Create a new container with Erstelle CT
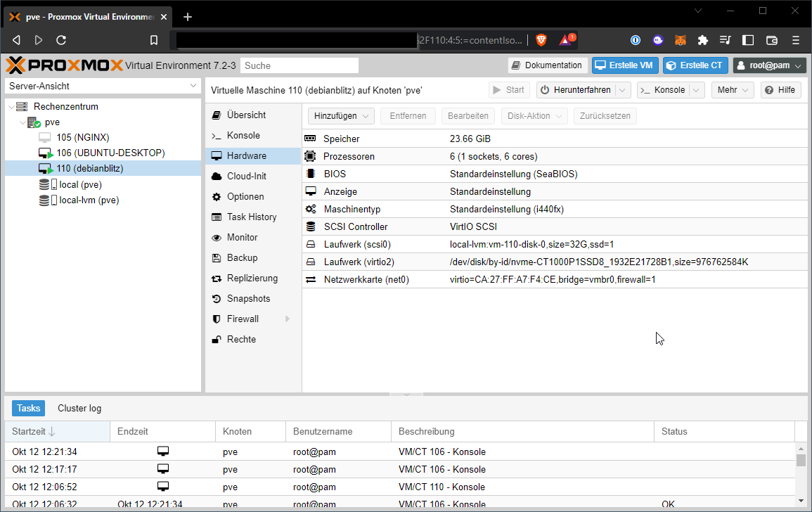Image resolution: width=812 pixels, height=512 pixels. point(695,65)
